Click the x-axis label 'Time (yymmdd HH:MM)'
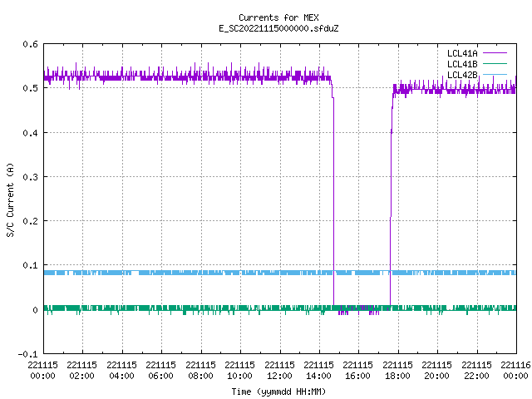The height and width of the screenshot is (399, 532). click(x=278, y=392)
